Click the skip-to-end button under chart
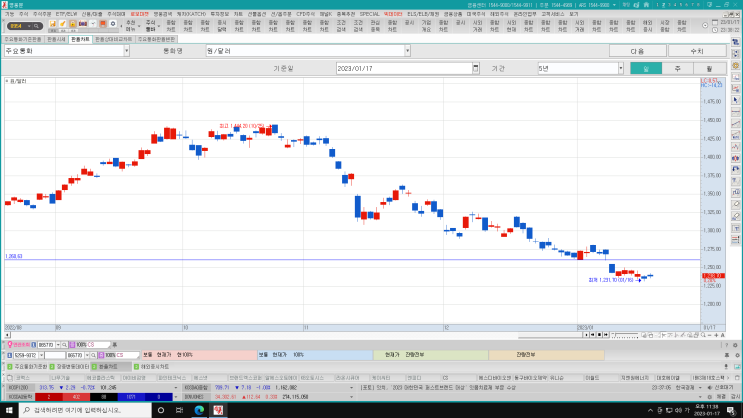Viewport: 743px width, 418px height. coord(606,335)
